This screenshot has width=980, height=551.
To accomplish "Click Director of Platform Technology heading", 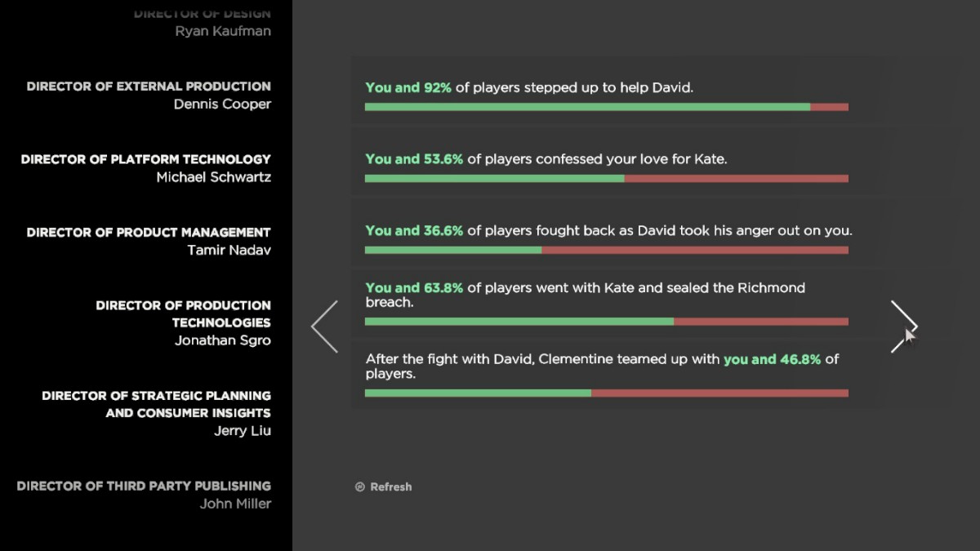I will pos(145,159).
